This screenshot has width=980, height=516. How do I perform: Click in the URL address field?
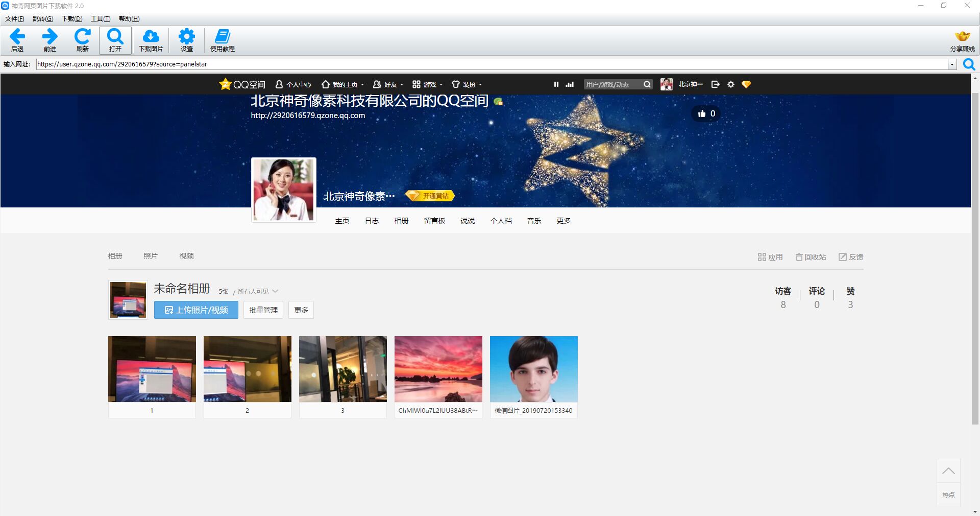click(492, 64)
